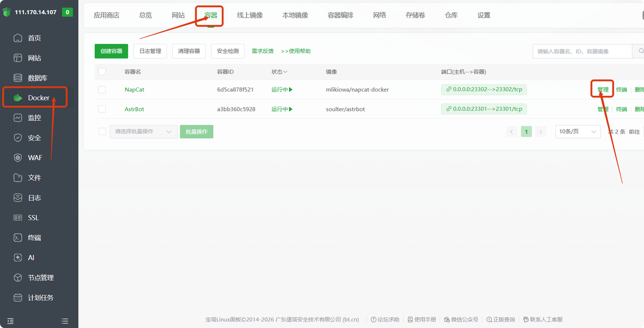Open the 安全 shield sidebar icon

tap(18, 138)
